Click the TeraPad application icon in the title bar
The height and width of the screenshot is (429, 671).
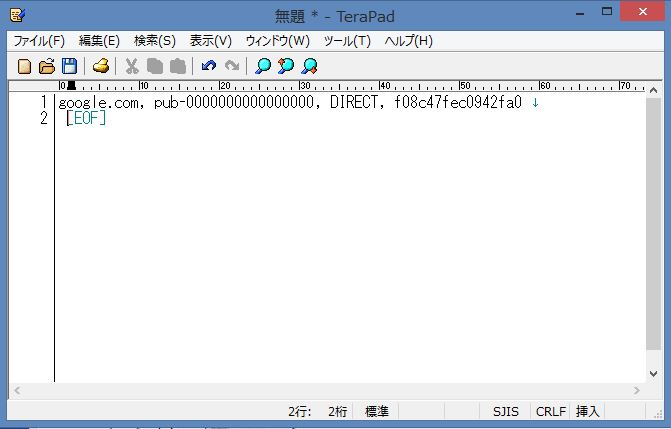(18, 16)
